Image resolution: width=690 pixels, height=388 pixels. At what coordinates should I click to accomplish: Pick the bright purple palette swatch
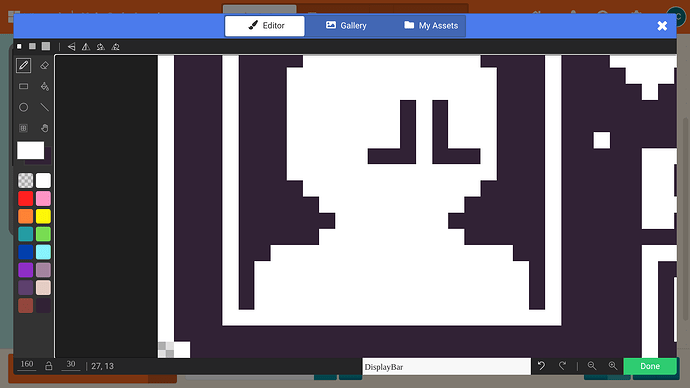pyautogui.click(x=26, y=270)
